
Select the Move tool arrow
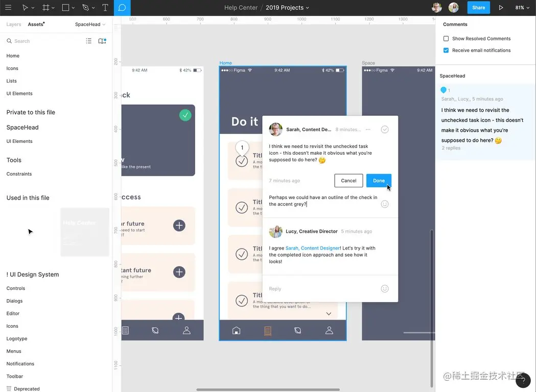point(25,8)
